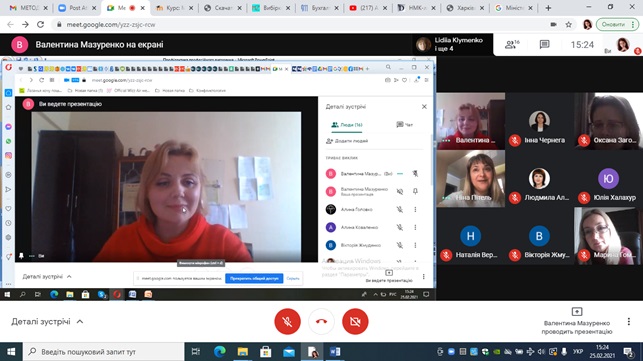The width and height of the screenshot is (643, 361).
Task: Open the three-dot more options menu
Action: pyautogui.click(x=629, y=322)
